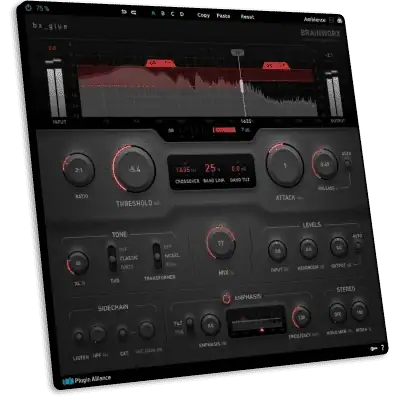Click the Levels Input knob
This screenshot has width=395, height=400.
click(x=278, y=251)
